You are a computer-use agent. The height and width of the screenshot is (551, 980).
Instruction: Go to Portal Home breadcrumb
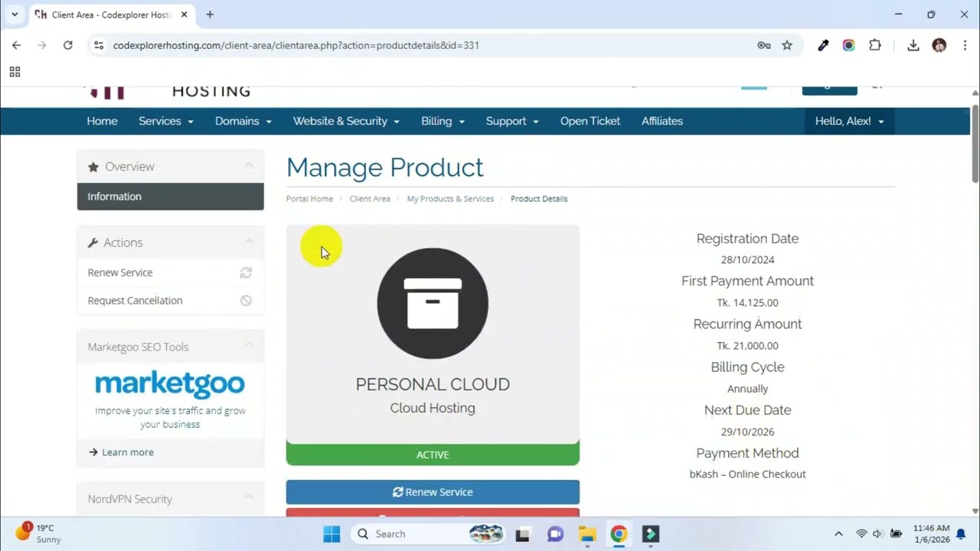click(x=309, y=199)
